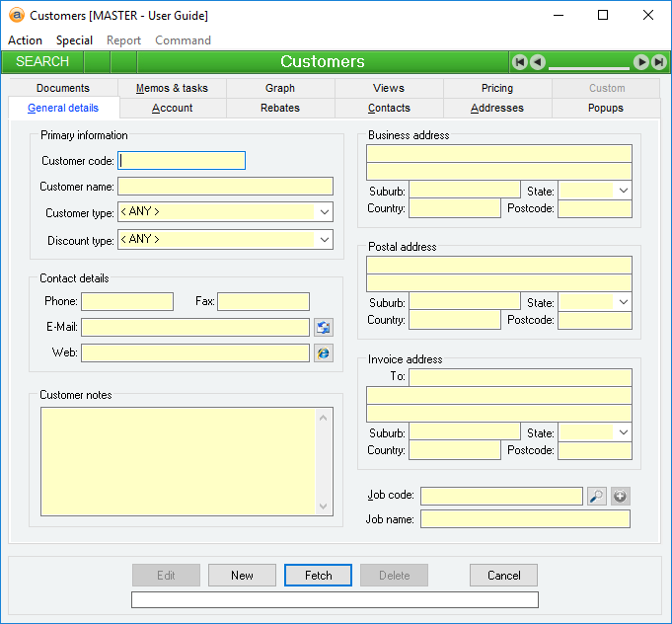Expand the Customer type dropdown

[x=324, y=212]
